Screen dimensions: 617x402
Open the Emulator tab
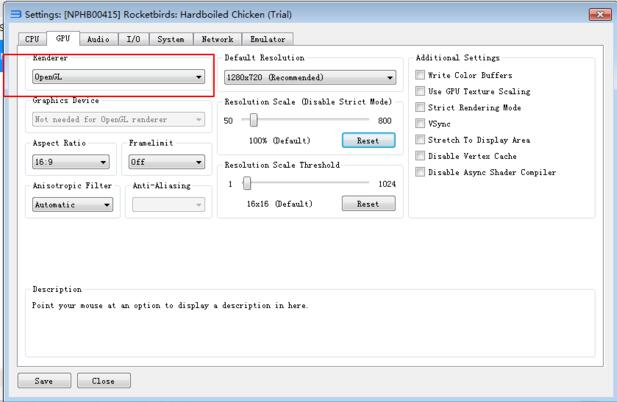[x=268, y=39]
